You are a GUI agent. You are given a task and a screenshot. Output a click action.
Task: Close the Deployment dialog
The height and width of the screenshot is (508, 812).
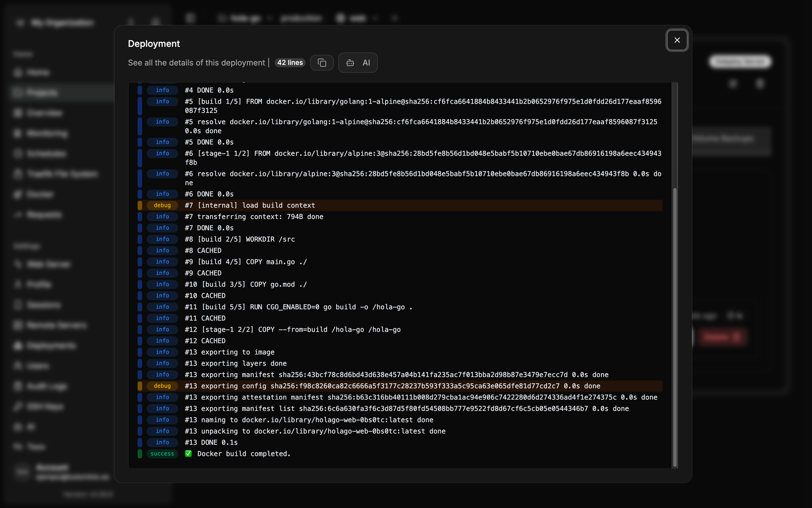[x=677, y=40]
